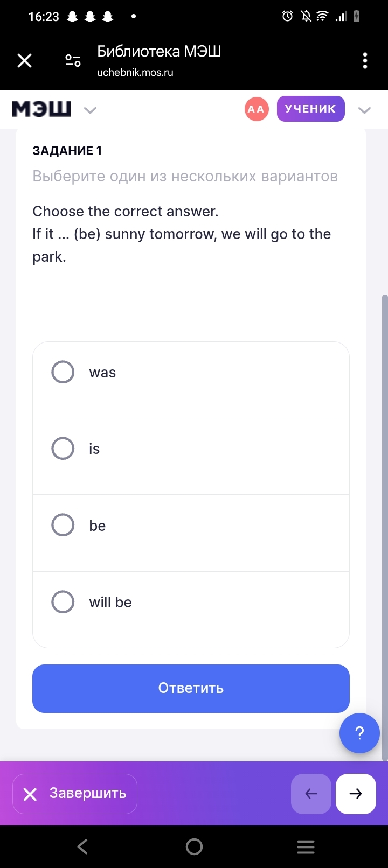Open site settings icon beside the URL

point(73,60)
